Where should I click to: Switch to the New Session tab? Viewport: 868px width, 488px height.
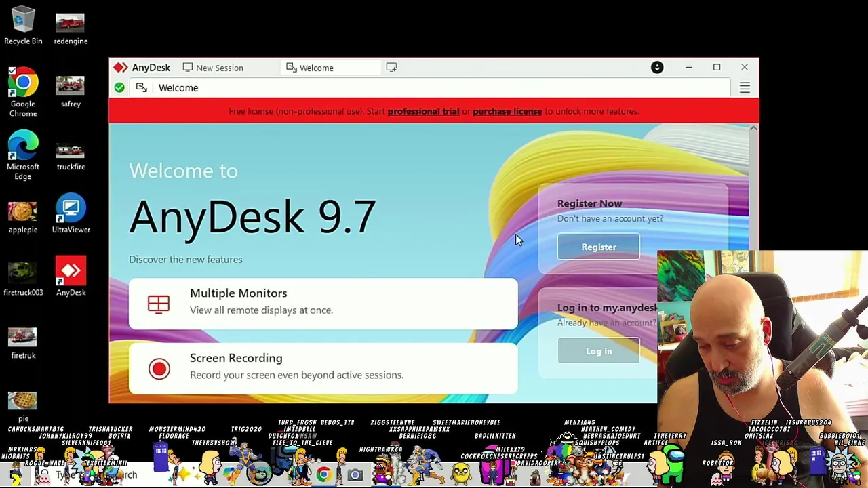tap(213, 68)
